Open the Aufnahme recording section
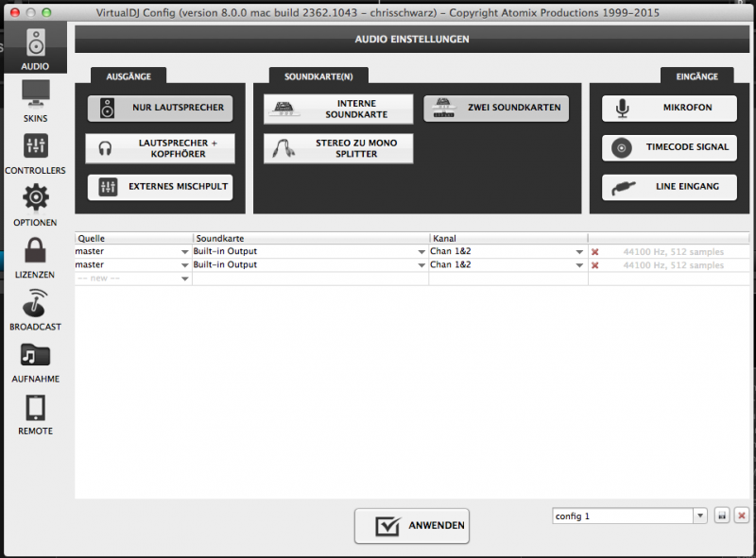The width and height of the screenshot is (756, 558). [x=35, y=362]
